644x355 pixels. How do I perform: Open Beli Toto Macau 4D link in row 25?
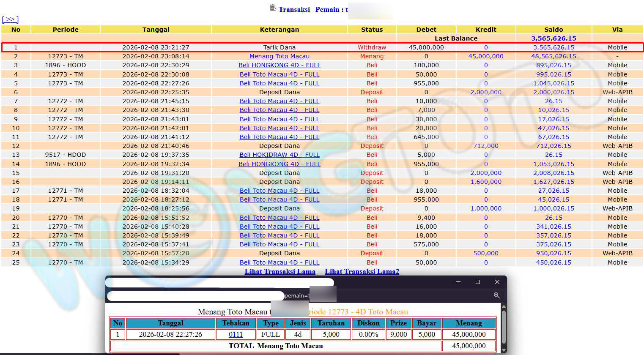click(x=279, y=262)
